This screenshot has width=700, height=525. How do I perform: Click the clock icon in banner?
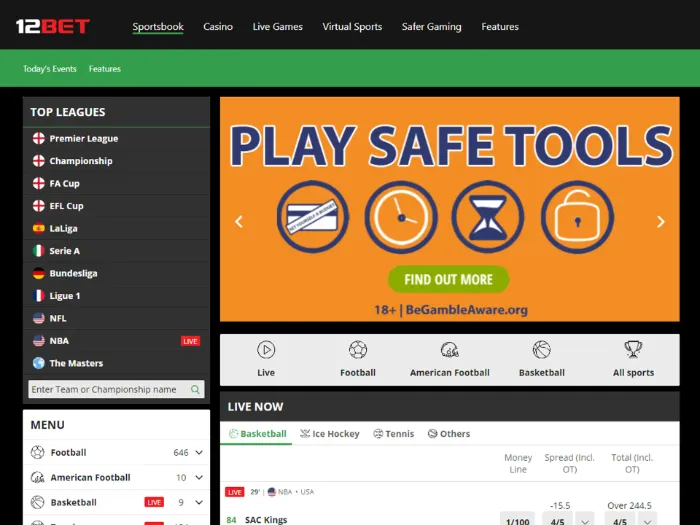[401, 217]
